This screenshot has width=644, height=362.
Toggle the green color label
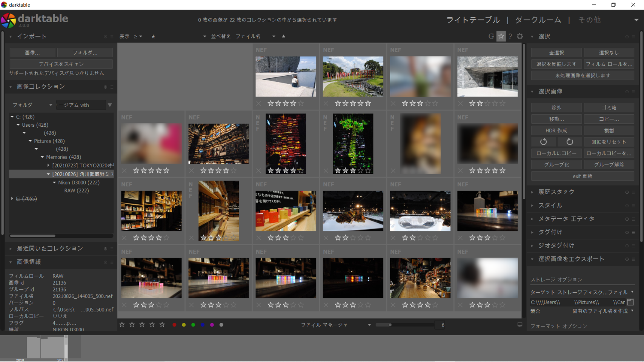tap(193, 325)
